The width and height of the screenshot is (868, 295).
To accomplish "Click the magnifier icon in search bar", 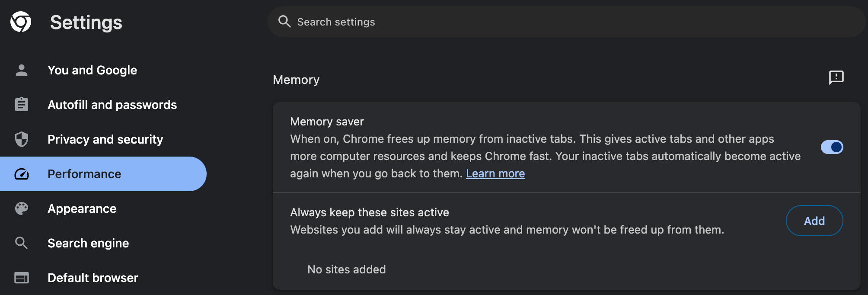I will [x=284, y=22].
